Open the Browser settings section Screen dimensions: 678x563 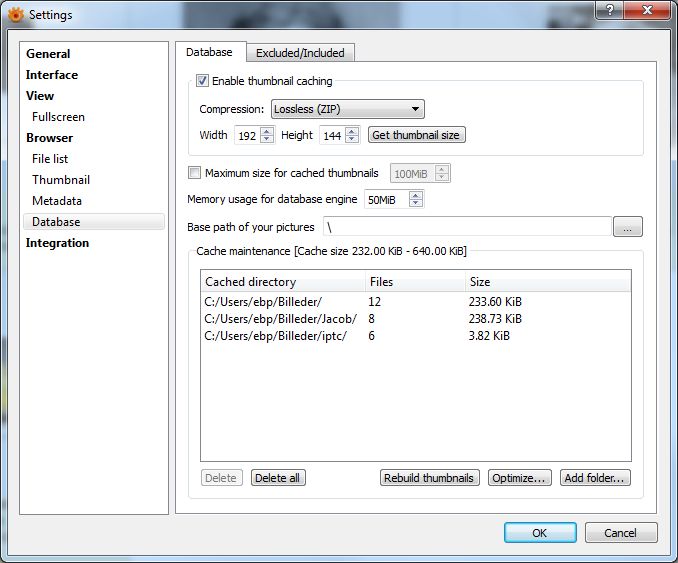point(49,138)
